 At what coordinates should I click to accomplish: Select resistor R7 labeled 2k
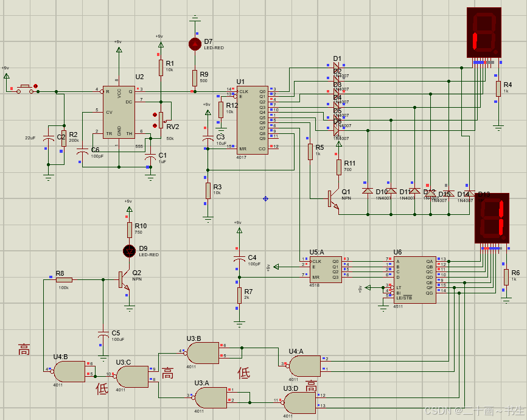click(x=239, y=295)
